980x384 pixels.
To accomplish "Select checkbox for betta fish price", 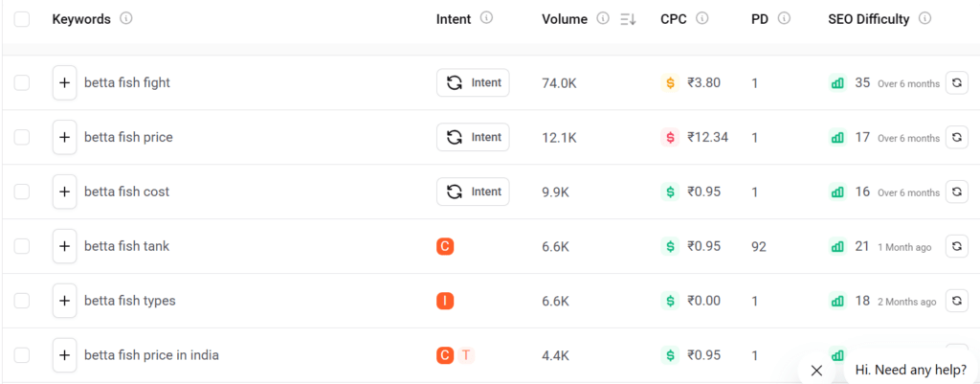I will tap(22, 137).
